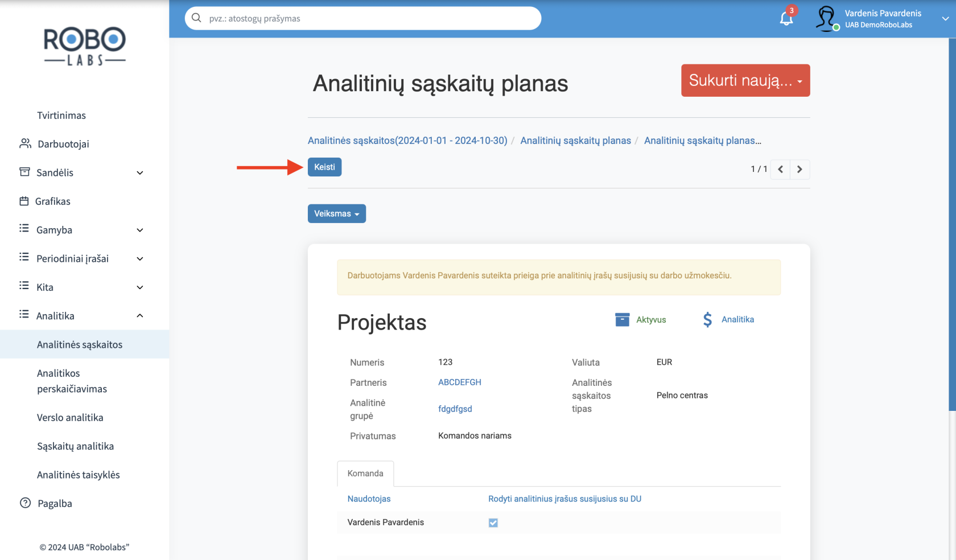Click the user avatar icon
Viewport: 956px width, 560px height.
coord(826,18)
